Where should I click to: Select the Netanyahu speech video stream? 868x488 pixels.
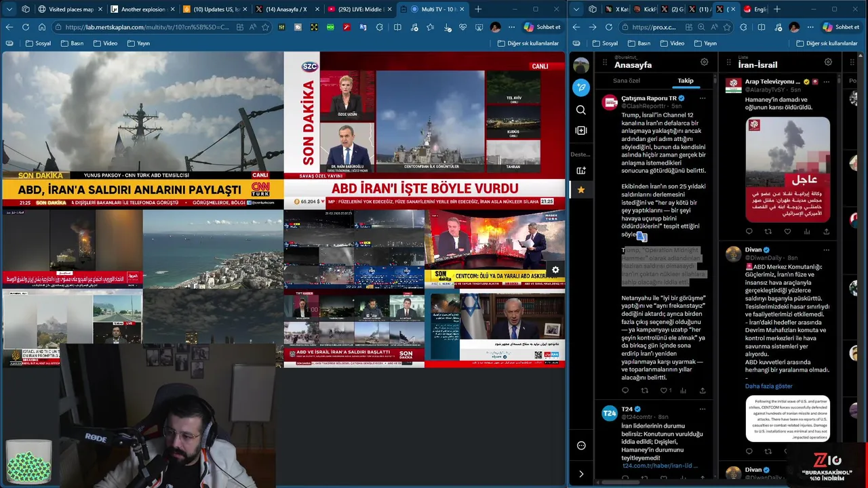click(495, 329)
